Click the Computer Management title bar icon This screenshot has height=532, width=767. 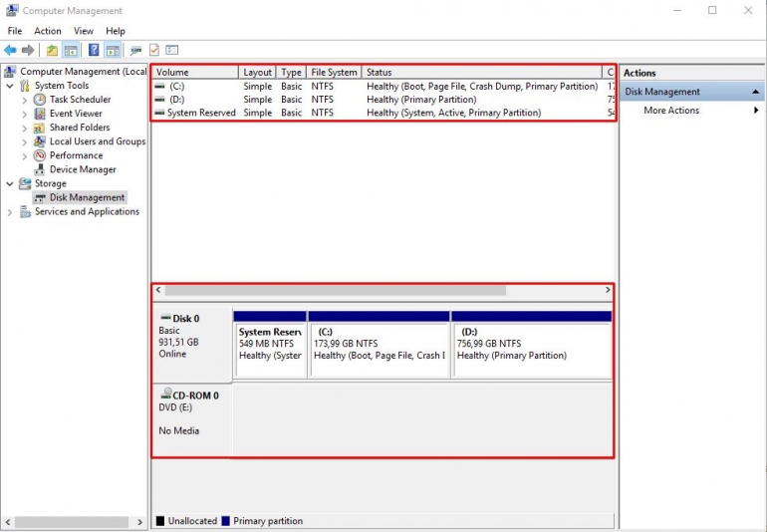tap(12, 10)
